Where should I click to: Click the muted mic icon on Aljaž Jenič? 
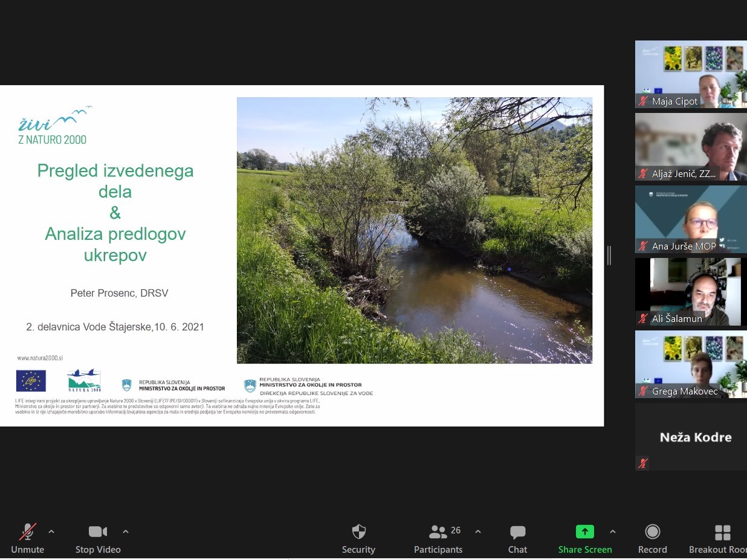(x=643, y=174)
